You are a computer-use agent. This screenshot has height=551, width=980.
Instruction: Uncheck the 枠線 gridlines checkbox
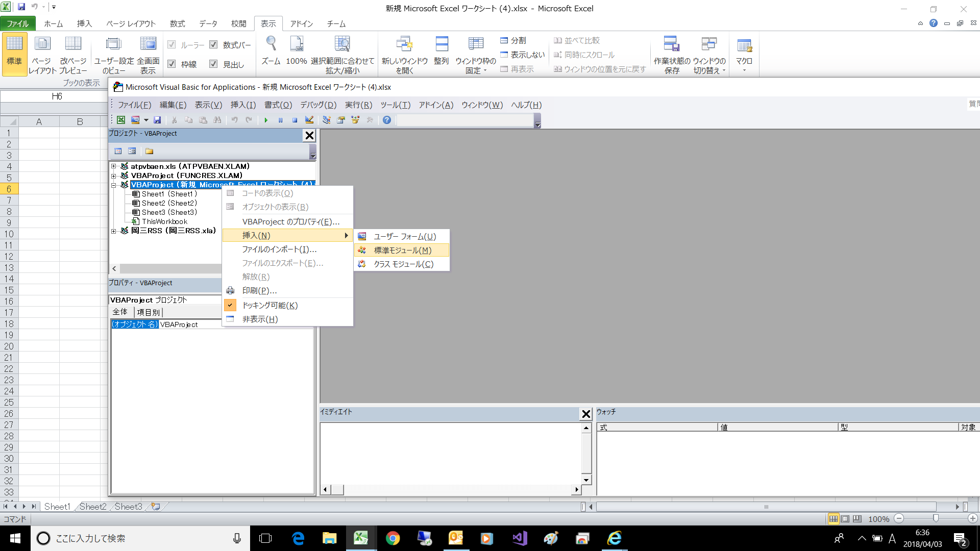tap(172, 64)
